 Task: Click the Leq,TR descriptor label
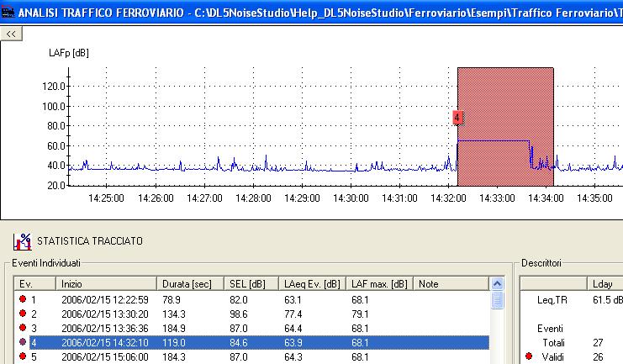click(552, 300)
